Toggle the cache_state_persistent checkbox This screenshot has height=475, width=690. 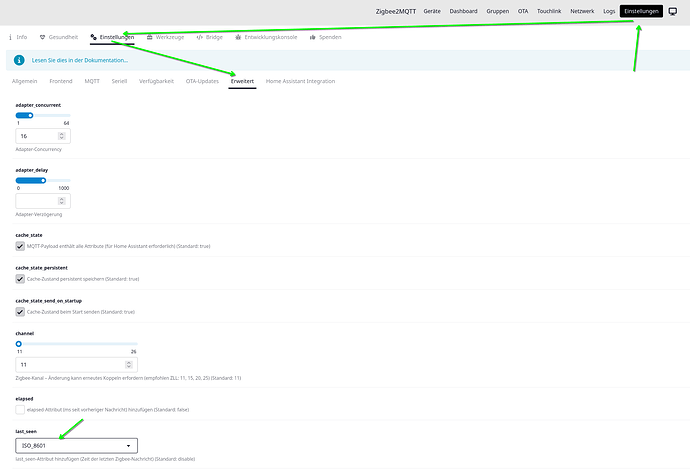pos(20,279)
